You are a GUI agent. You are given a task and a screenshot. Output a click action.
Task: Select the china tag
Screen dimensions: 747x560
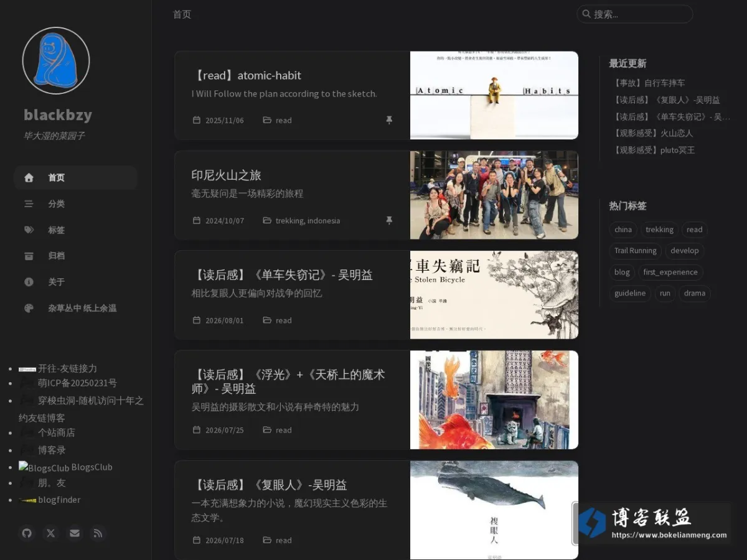[x=623, y=230]
